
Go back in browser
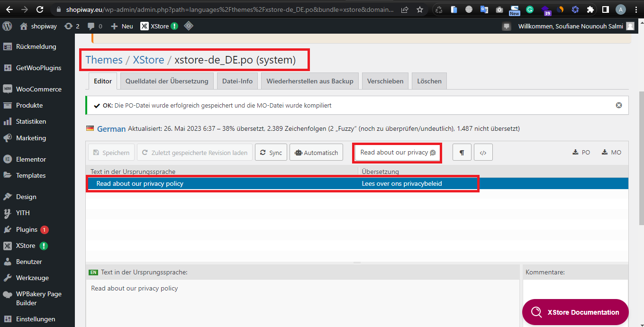[10, 9]
